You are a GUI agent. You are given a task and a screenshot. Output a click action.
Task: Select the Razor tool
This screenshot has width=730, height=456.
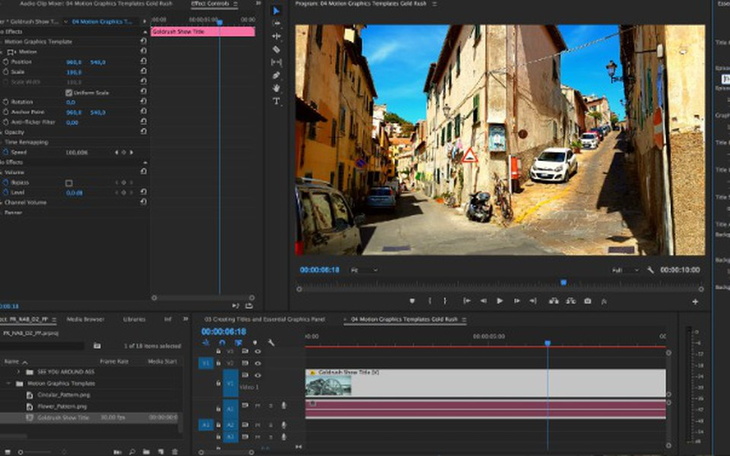click(276, 49)
